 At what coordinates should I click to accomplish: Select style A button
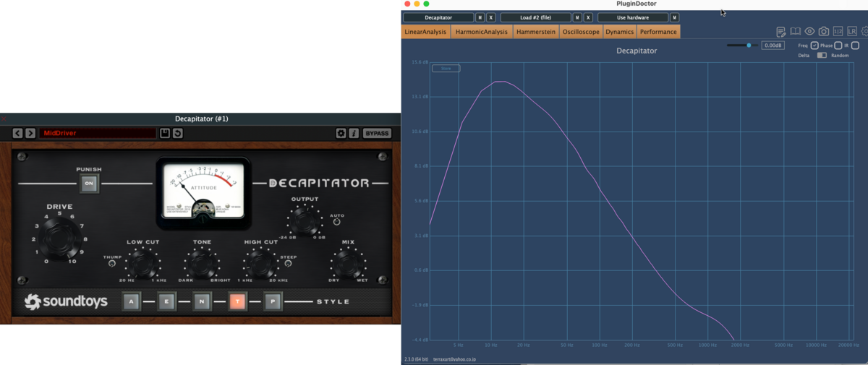131,301
